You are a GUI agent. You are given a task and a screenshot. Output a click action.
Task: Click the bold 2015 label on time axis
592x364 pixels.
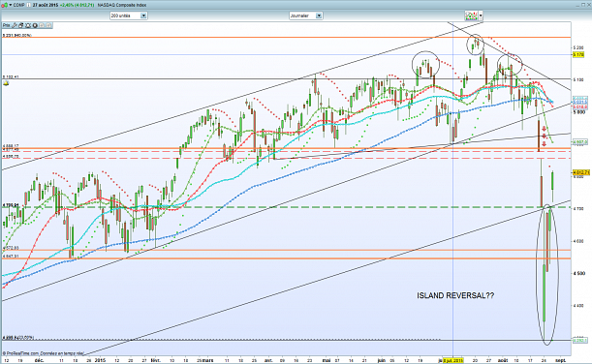pos(100,360)
